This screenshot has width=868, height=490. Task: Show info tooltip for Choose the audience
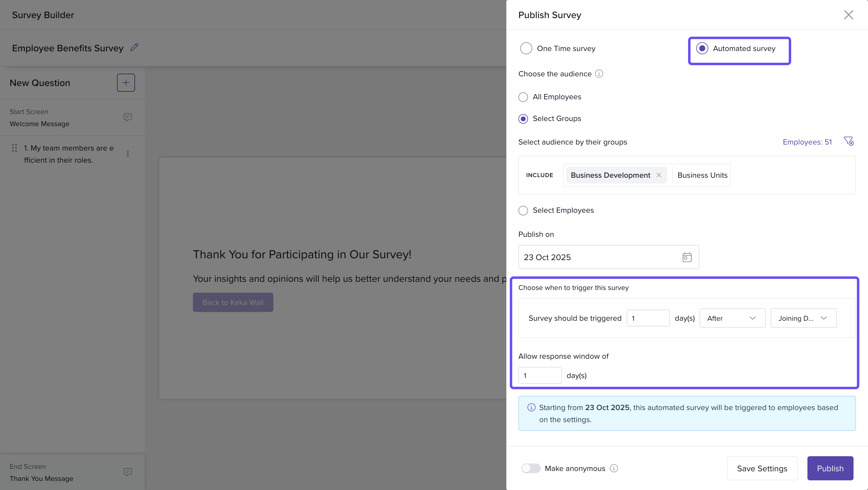599,74
